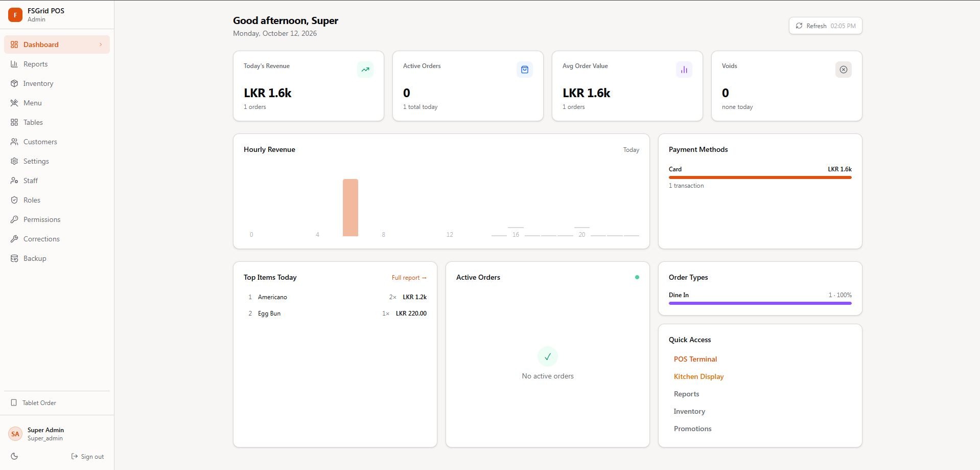Open Reports from Quick Access
Screen dimensions: 980x470
(686, 394)
